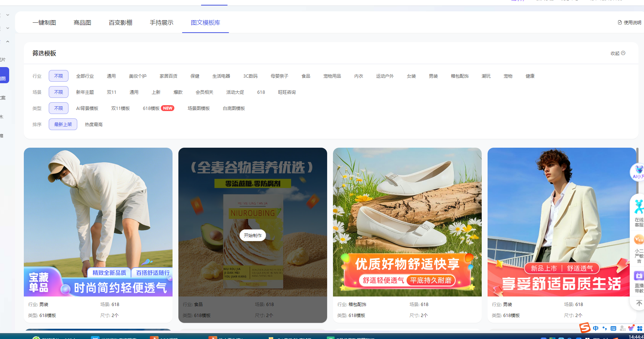Click the back-to-top arrow icon
This screenshot has height=339, width=644.
(x=639, y=303)
